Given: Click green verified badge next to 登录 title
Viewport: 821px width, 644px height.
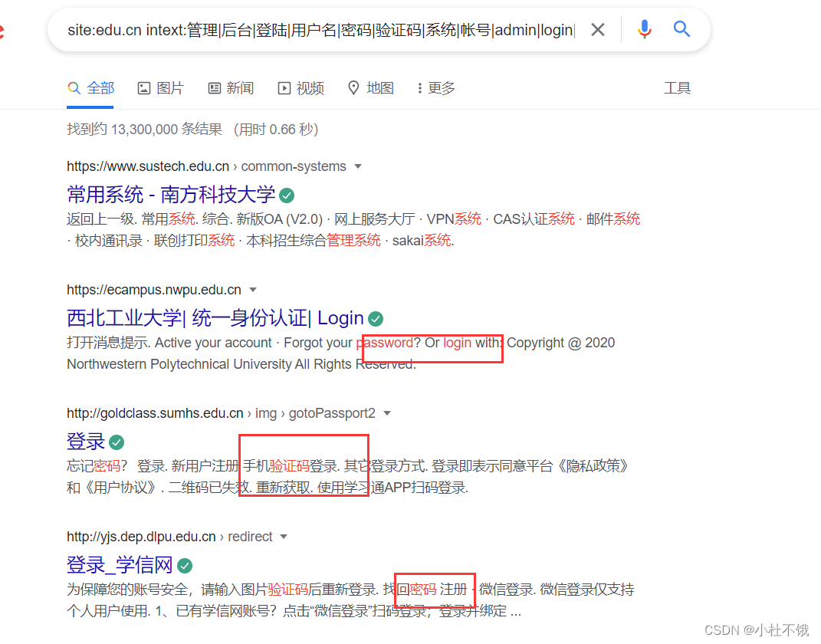Looking at the screenshot, I should pos(117,442).
